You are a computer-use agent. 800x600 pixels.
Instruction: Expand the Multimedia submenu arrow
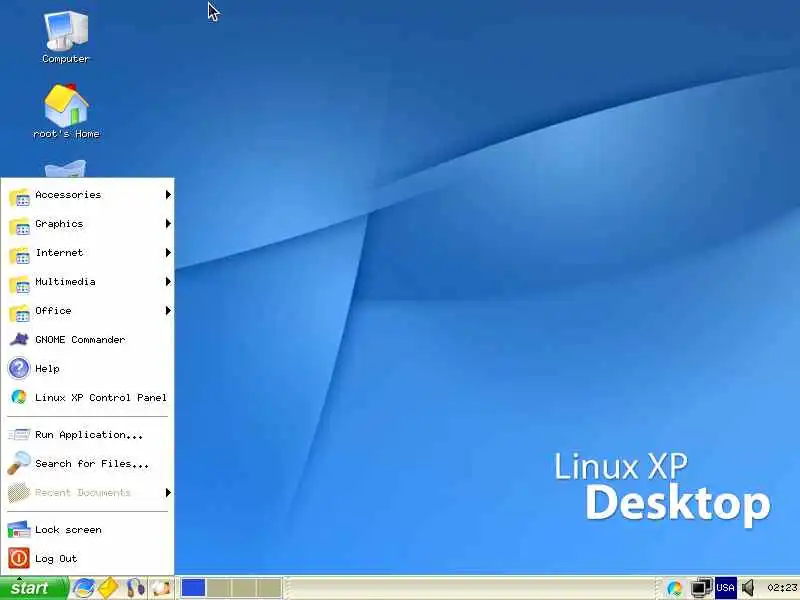coord(168,282)
